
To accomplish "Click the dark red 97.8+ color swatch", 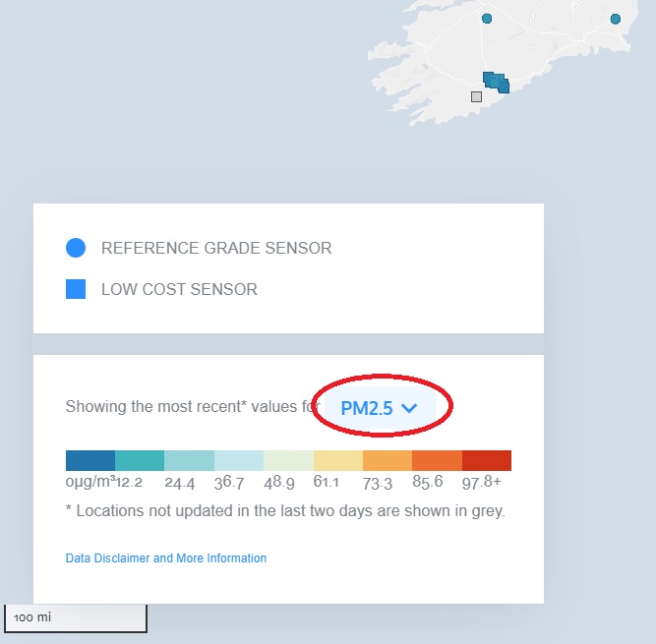I will (x=487, y=460).
